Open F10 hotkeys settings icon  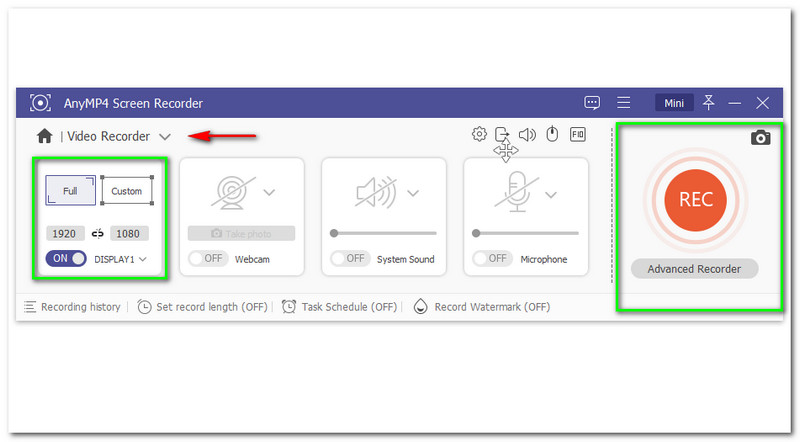pos(578,134)
